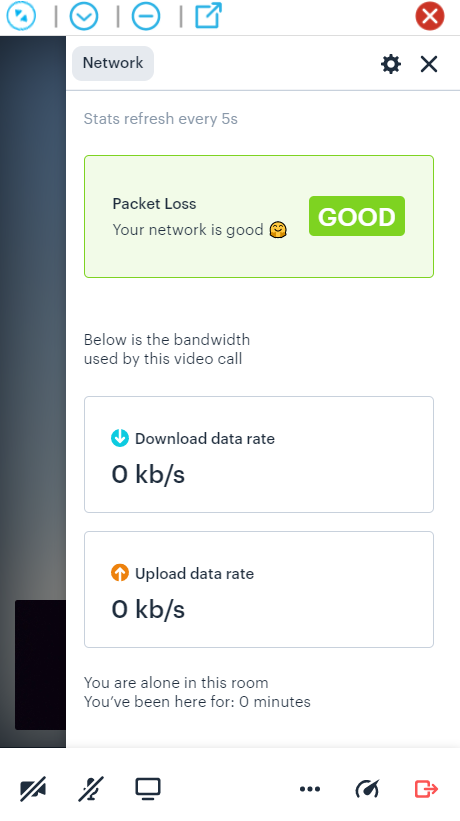
Task: Start screen sharing with the monitor icon
Action: coord(148,789)
